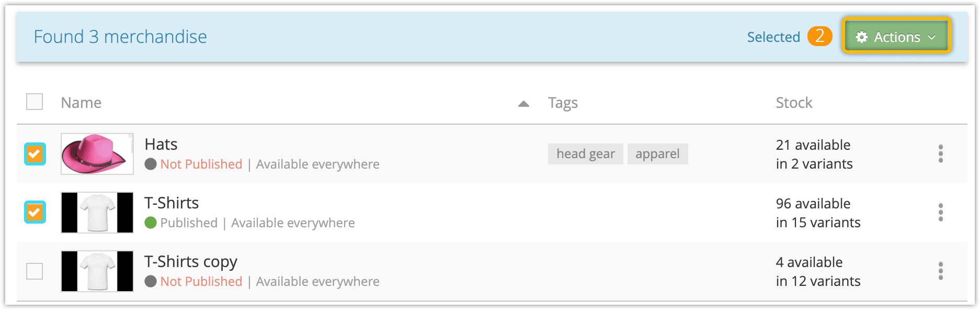The height and width of the screenshot is (310, 980).
Task: Open the Actions dropdown menu
Action: click(896, 37)
